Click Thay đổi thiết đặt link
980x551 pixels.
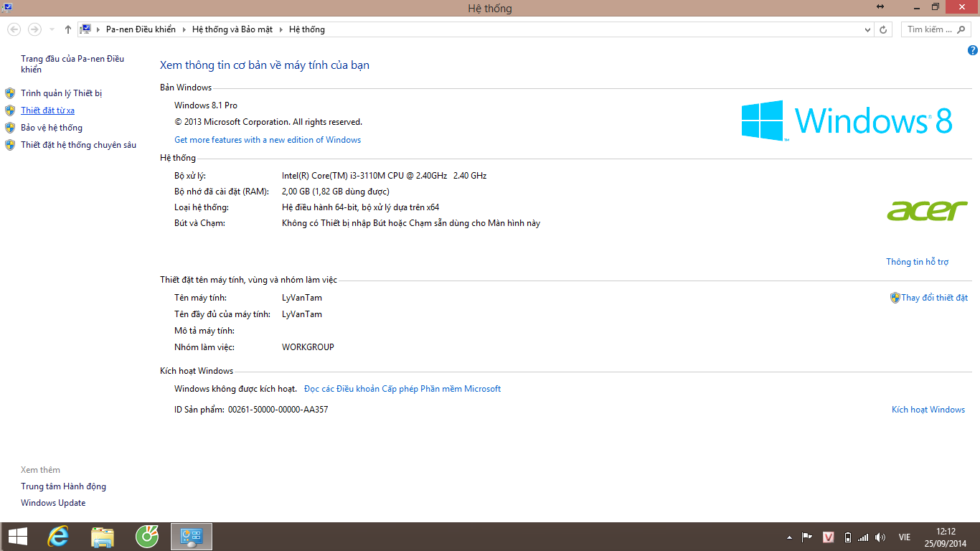(x=934, y=298)
